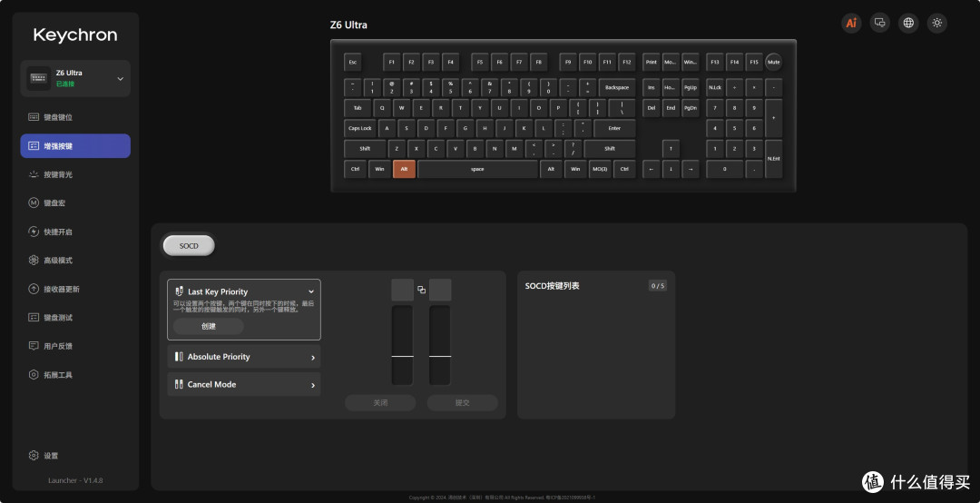Select the Backspace key
980x503 pixels.
(617, 87)
